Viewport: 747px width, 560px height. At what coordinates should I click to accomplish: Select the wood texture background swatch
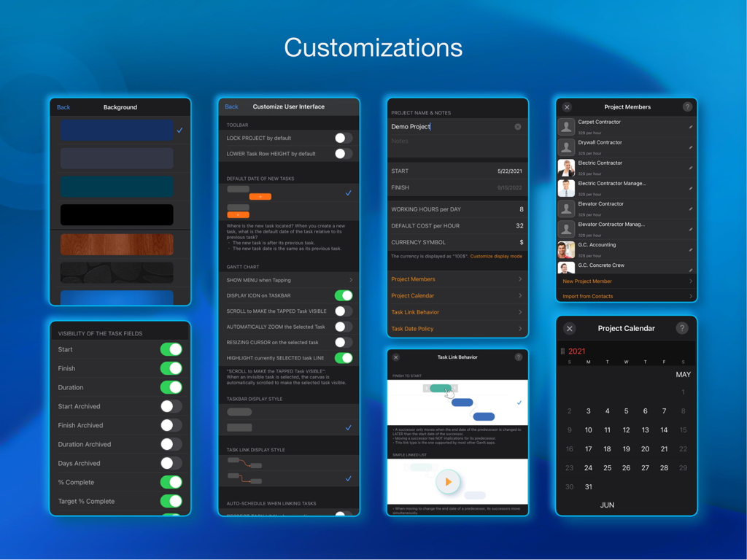(117, 244)
